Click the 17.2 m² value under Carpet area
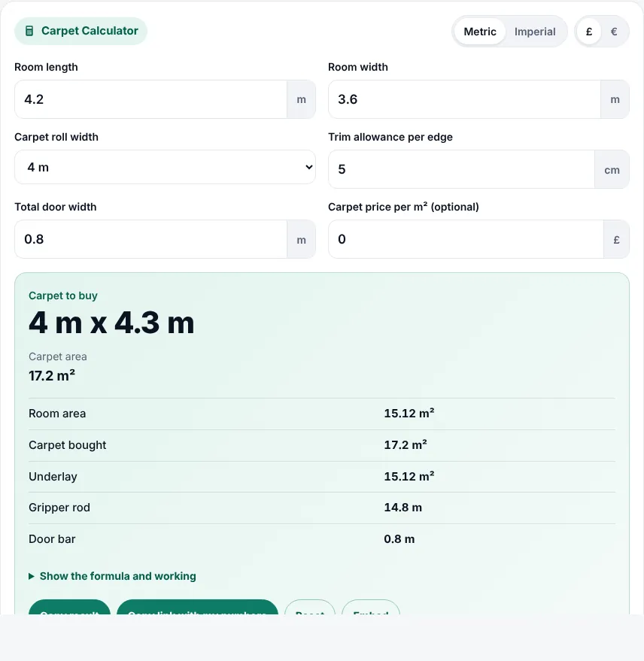Viewport: 644px width, 661px height. 52,375
